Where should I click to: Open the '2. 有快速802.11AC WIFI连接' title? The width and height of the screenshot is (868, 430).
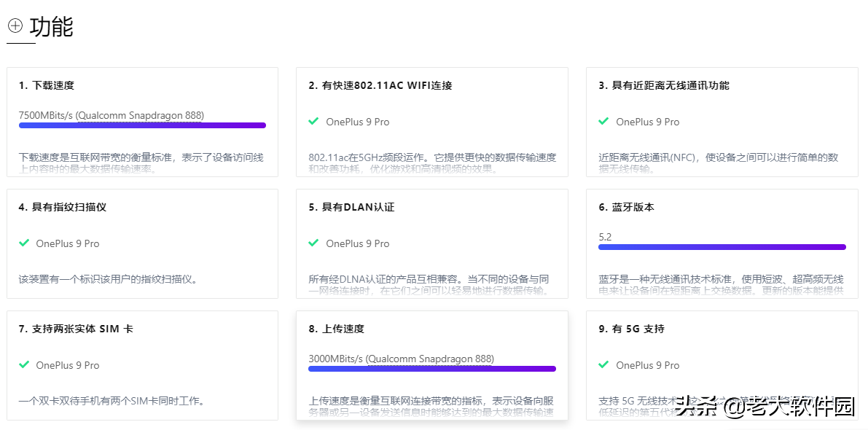pos(380,85)
